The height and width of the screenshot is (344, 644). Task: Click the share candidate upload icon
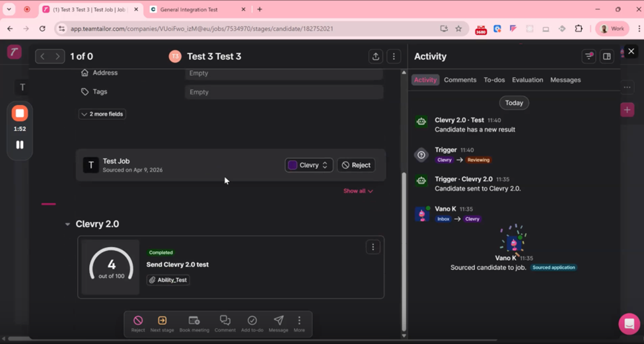click(376, 57)
